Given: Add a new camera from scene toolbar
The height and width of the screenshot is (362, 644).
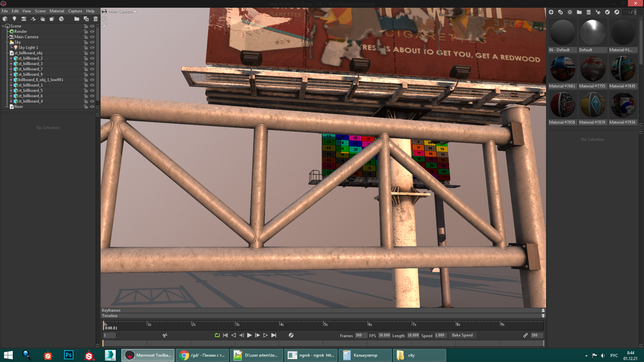Looking at the screenshot, I should 23,19.
